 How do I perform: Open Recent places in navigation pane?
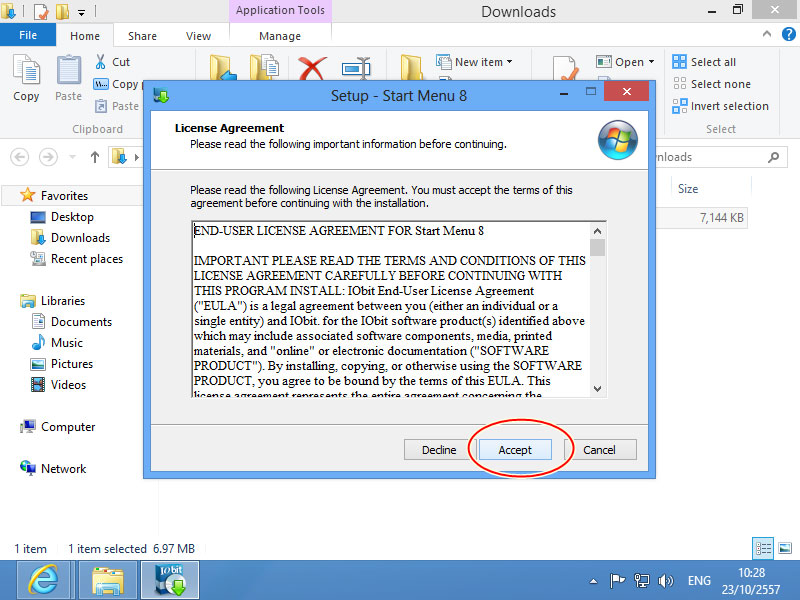point(87,259)
